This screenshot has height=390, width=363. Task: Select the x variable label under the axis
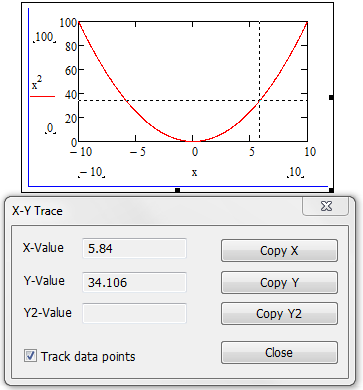point(194,173)
